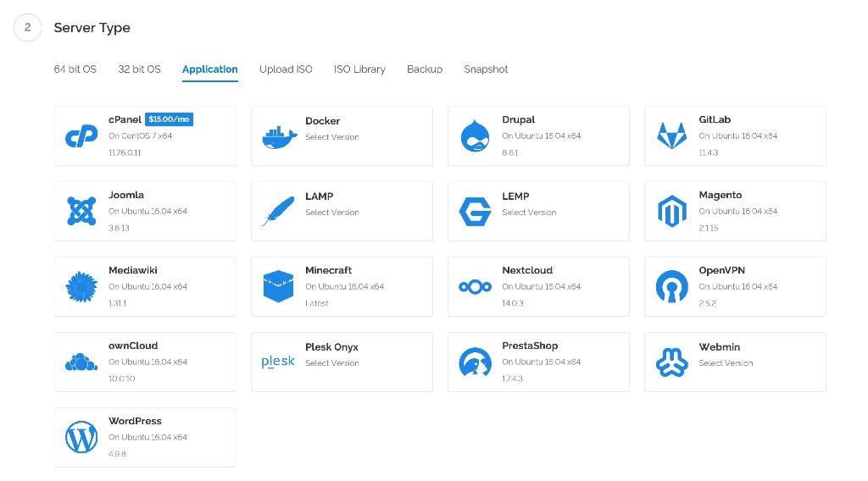Open LAMP Select Version option
This screenshot has height=481, width=868.
click(332, 213)
